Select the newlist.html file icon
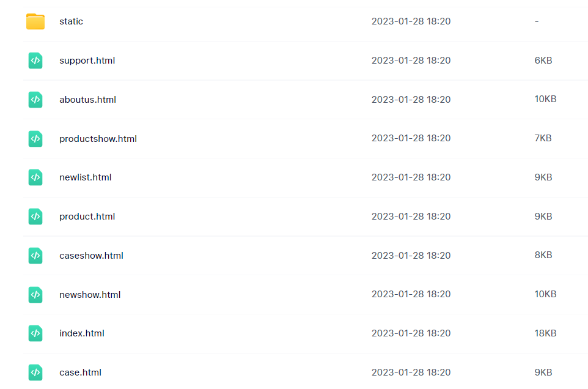 [35, 177]
